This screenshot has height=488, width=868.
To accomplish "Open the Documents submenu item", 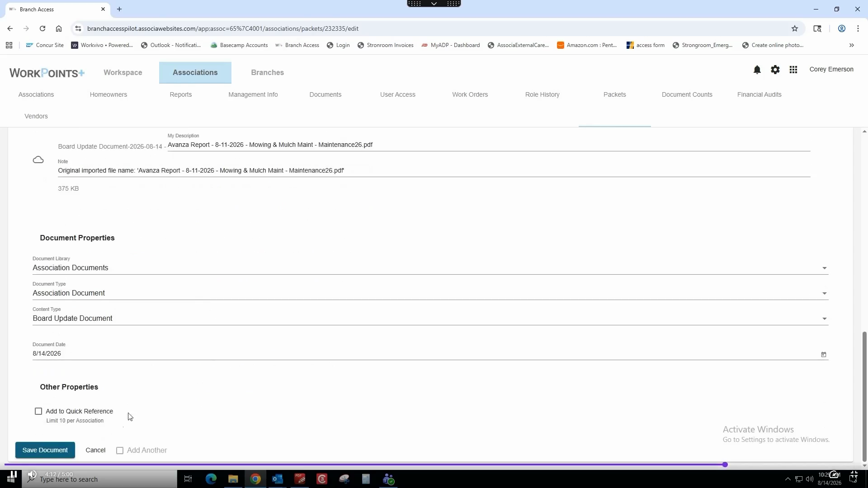I will tap(325, 94).
